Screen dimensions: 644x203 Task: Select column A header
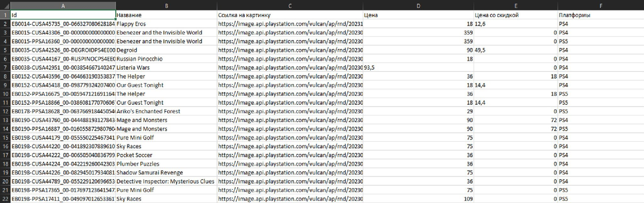pyautogui.click(x=63, y=6)
